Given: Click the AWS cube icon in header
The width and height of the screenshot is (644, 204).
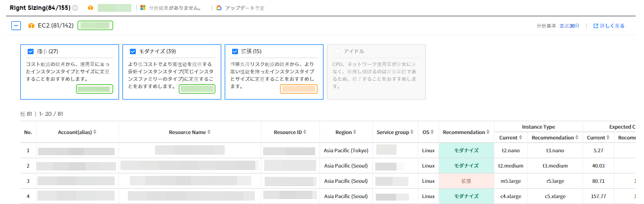Looking at the screenshot, I should 90,8.
